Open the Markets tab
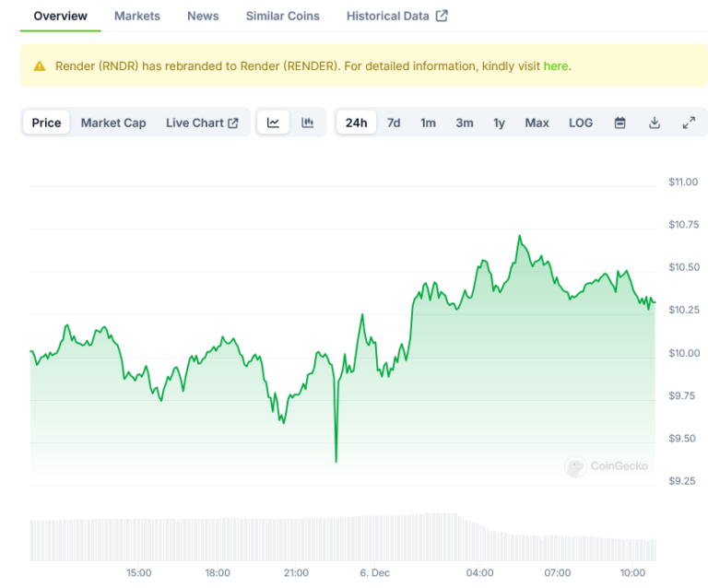 click(137, 16)
